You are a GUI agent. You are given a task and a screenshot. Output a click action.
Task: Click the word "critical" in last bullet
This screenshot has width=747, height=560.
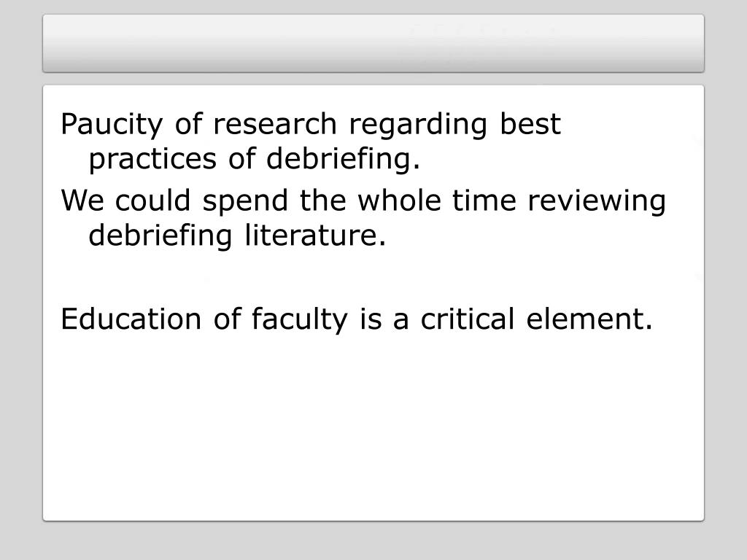[x=468, y=319]
